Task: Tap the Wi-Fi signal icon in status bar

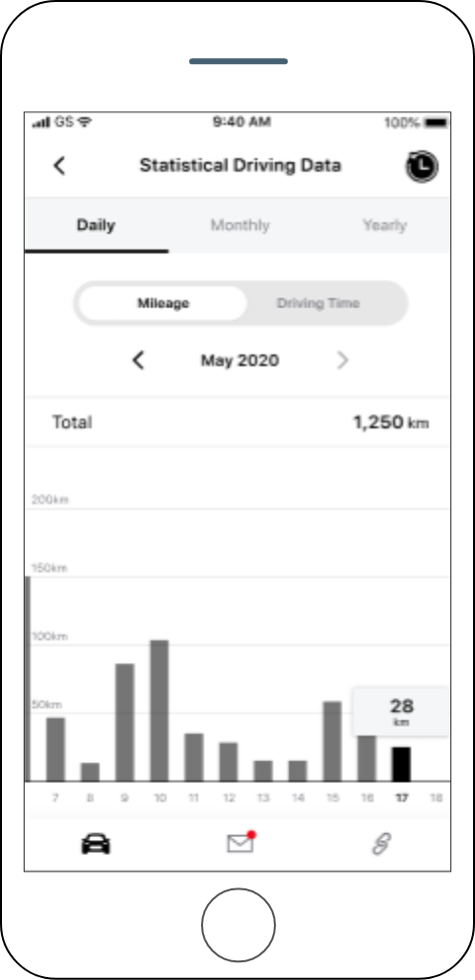Action: [85, 122]
